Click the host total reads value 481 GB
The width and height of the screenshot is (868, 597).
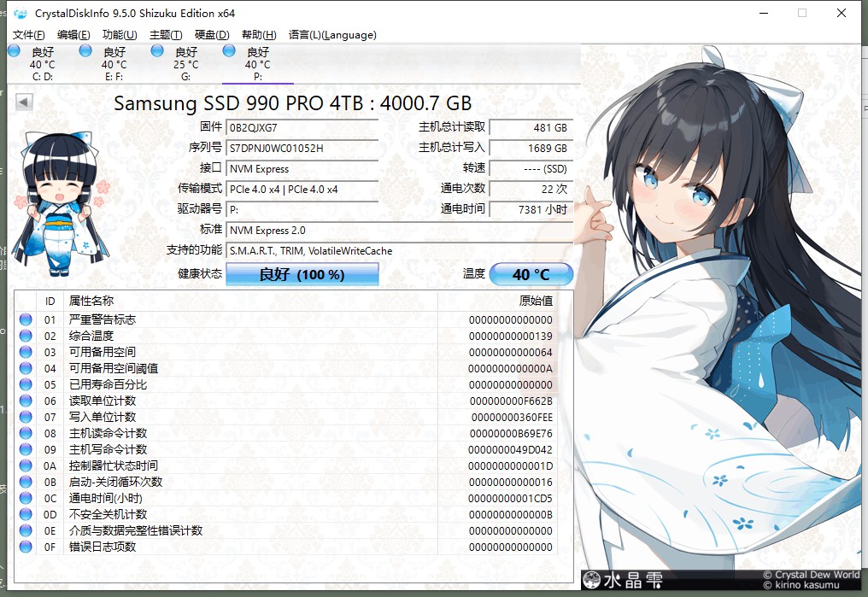[531, 128]
